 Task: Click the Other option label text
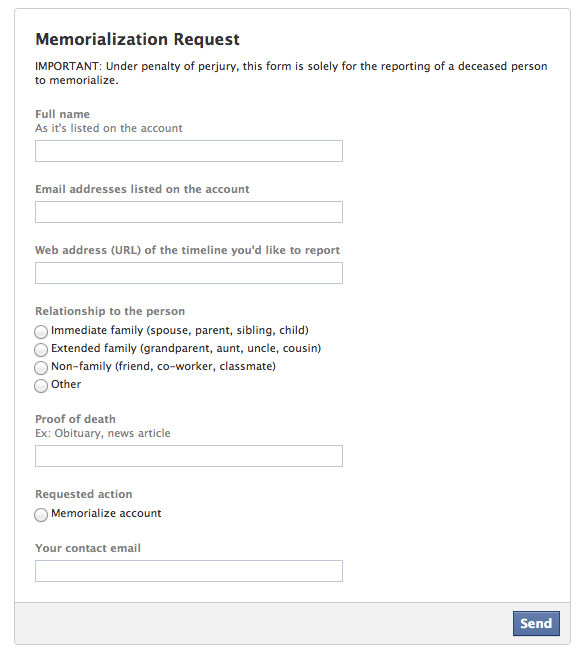point(66,384)
